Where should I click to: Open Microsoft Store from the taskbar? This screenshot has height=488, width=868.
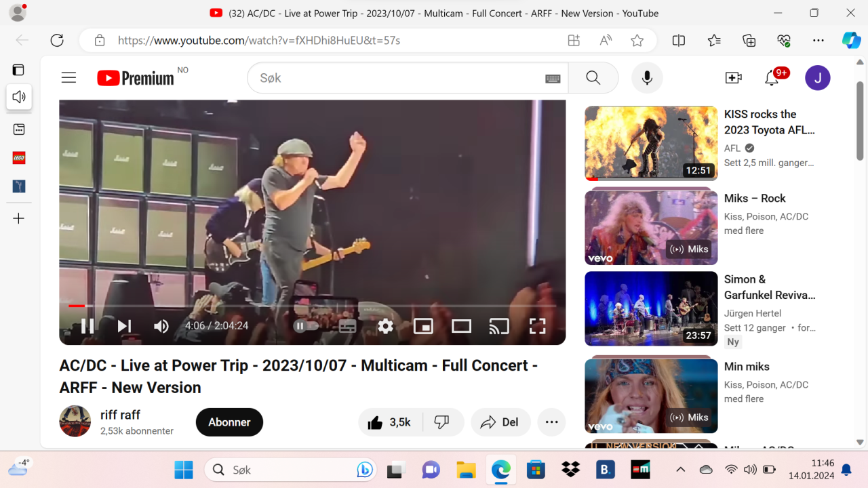coord(536,469)
